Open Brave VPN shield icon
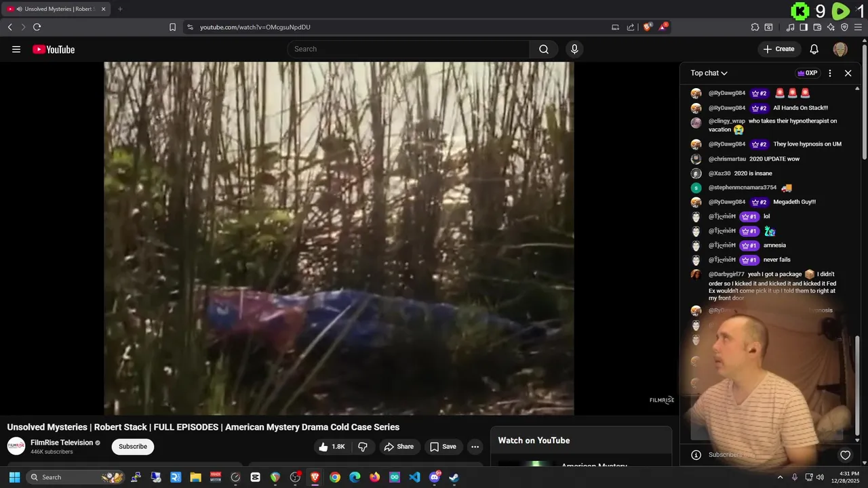Image resolution: width=868 pixels, height=488 pixels. pyautogui.click(x=844, y=27)
